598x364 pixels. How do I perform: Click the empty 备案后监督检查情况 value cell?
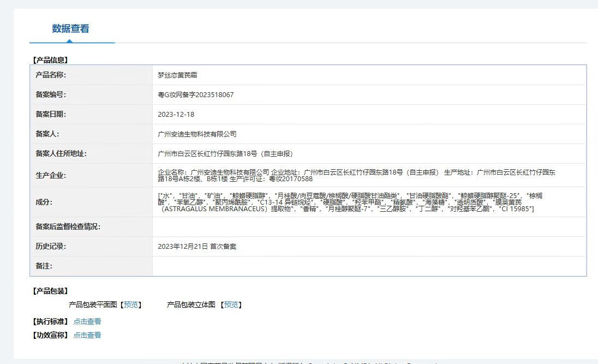368,227
